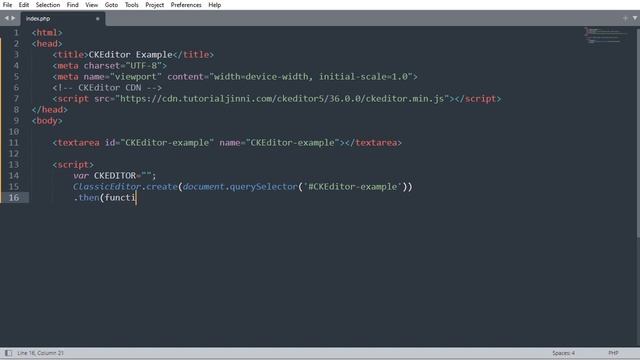Viewport: 640px width, 360px height.
Task: Open the Project menu
Action: pos(155,5)
